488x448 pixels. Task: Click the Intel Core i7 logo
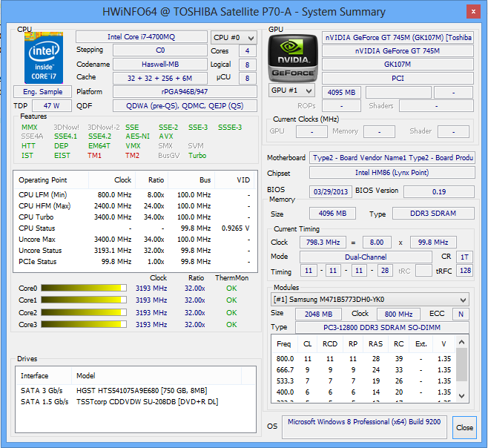point(44,58)
